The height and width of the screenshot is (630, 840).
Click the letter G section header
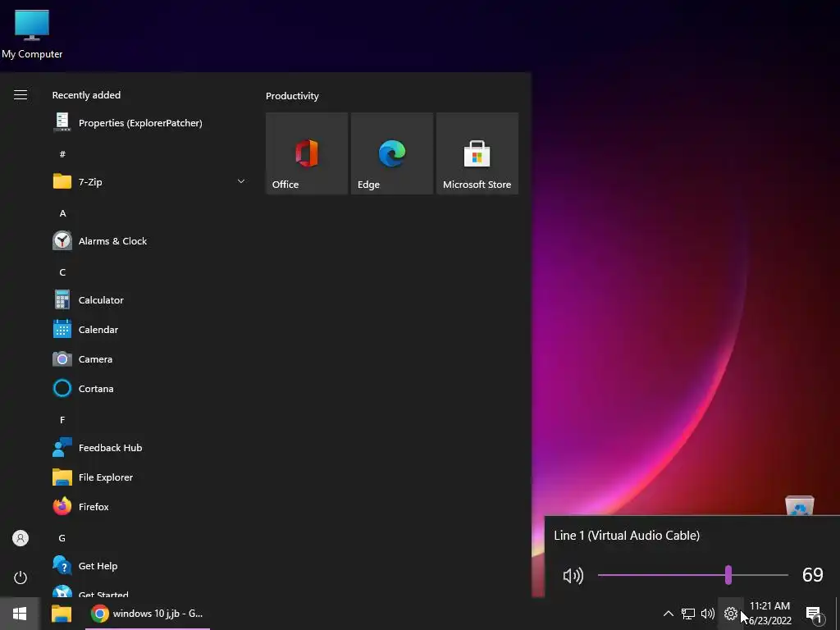click(x=62, y=538)
